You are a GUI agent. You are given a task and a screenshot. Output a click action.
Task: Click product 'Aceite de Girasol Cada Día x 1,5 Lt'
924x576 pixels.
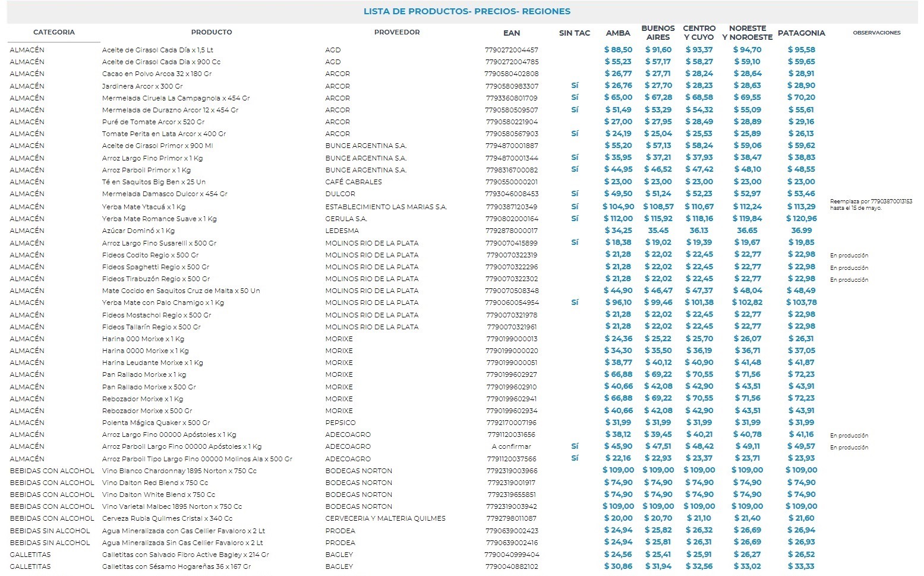(x=157, y=50)
